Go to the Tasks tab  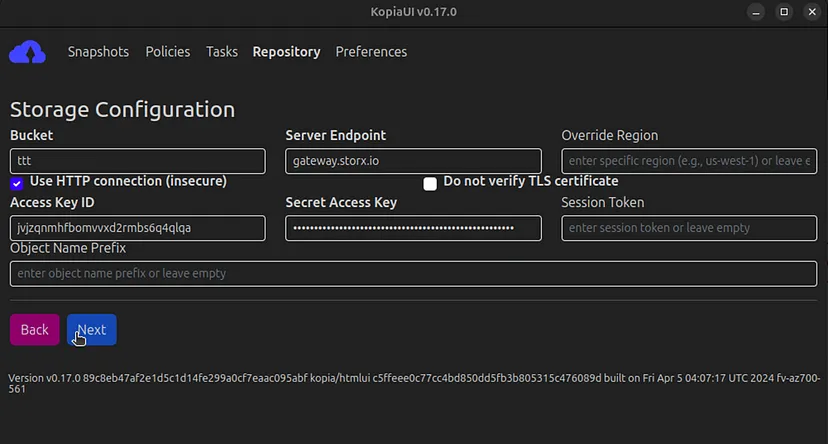[221, 52]
